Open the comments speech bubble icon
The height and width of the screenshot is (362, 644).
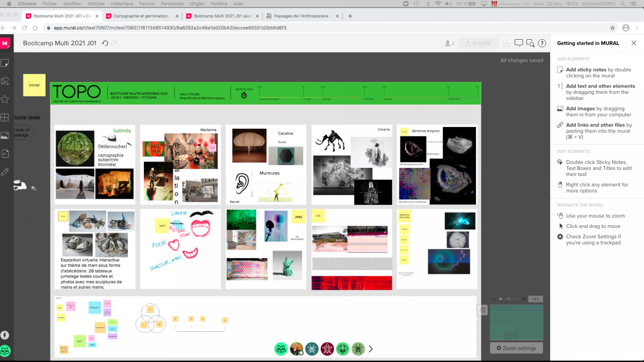click(x=518, y=43)
